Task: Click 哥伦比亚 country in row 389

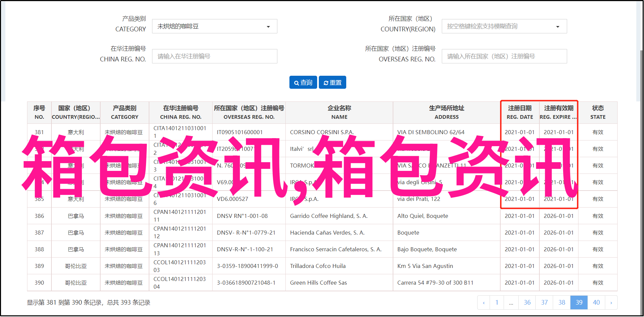Action: (x=76, y=266)
